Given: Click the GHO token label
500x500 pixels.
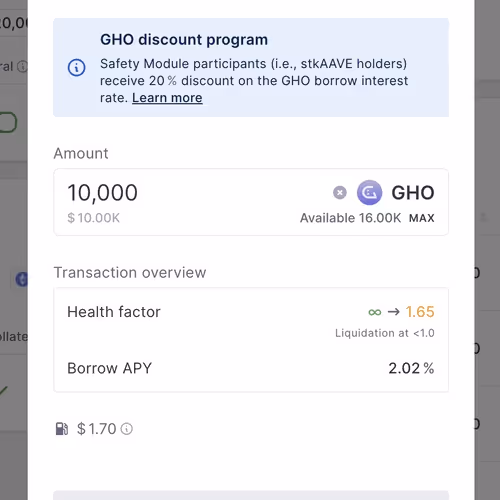Looking at the screenshot, I should coord(413,193).
